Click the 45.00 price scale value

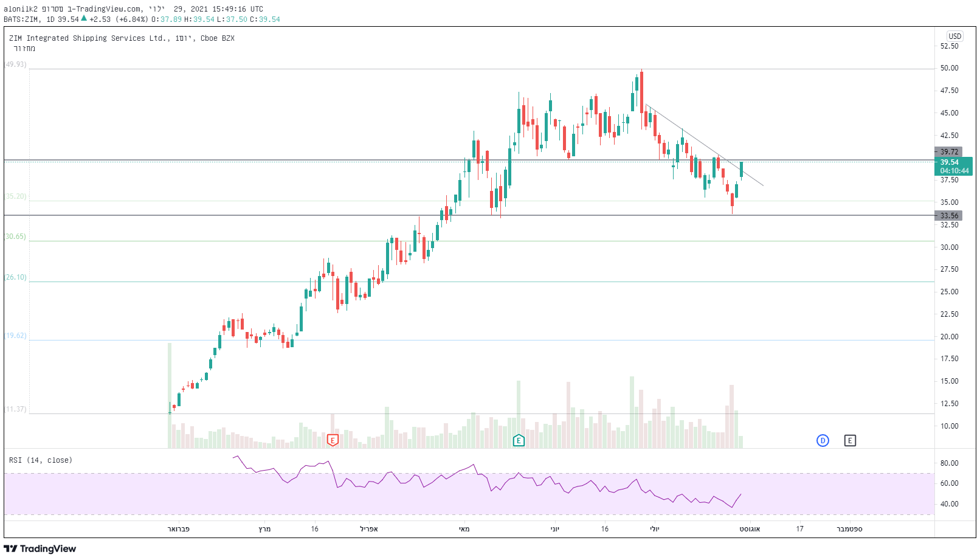pyautogui.click(x=950, y=113)
